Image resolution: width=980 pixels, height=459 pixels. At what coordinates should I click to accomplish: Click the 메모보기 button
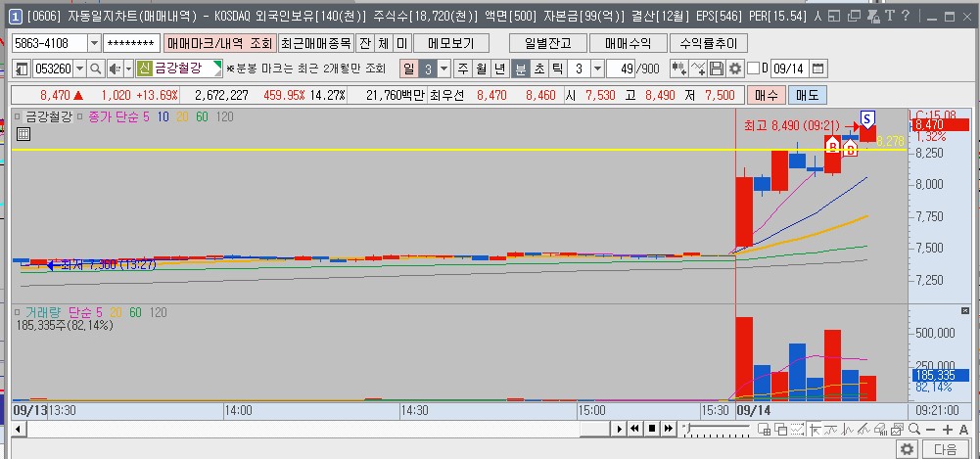pos(451,44)
